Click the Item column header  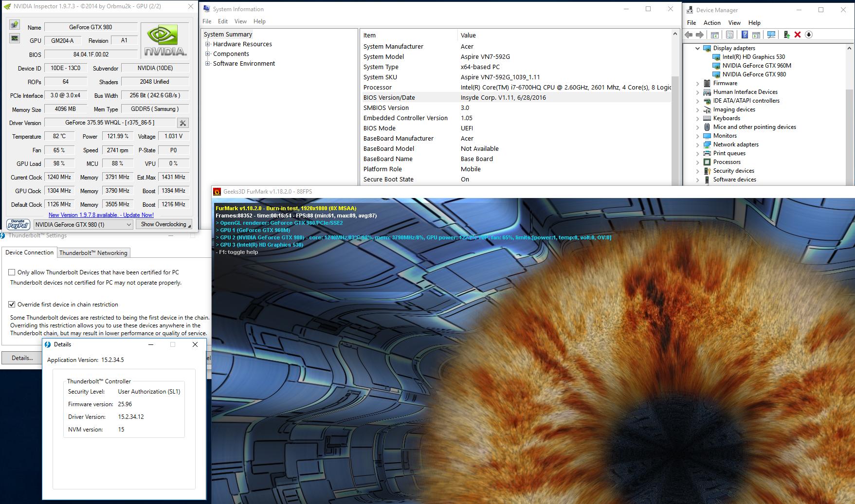tap(409, 35)
